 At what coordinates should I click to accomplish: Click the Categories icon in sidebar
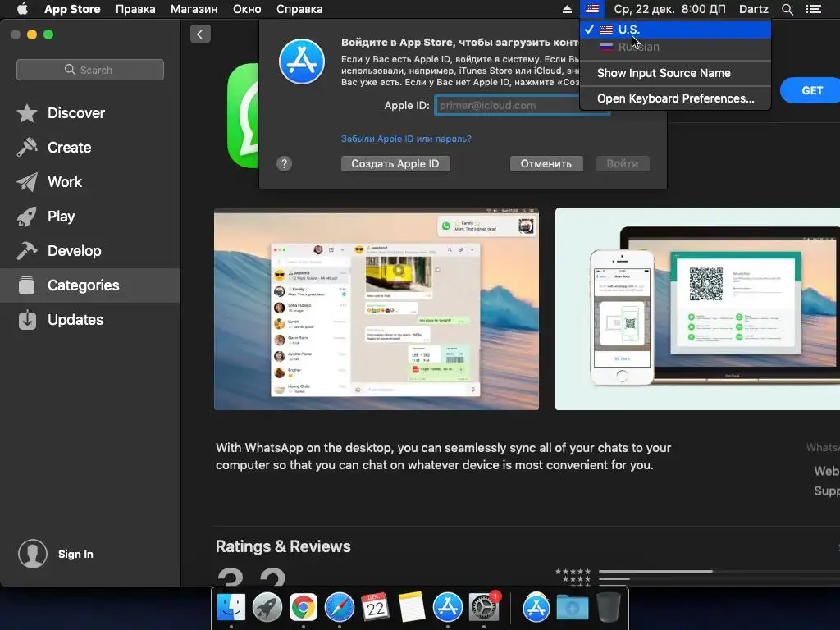[x=27, y=285]
